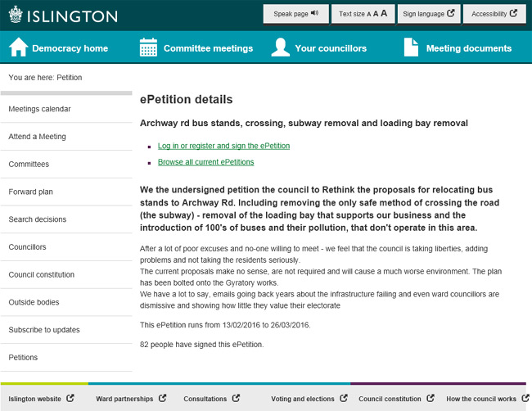
Task: Open the Ward partnerships footer link
Action: click(124, 399)
